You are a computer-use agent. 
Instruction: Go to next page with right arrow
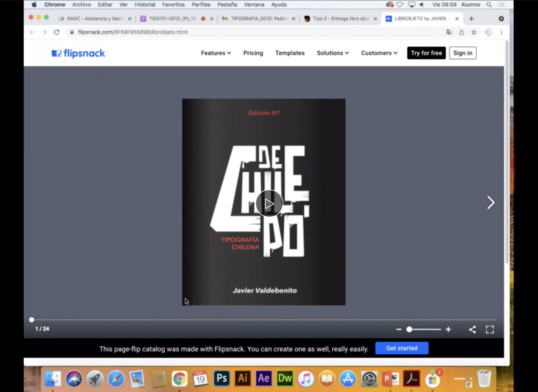click(490, 203)
